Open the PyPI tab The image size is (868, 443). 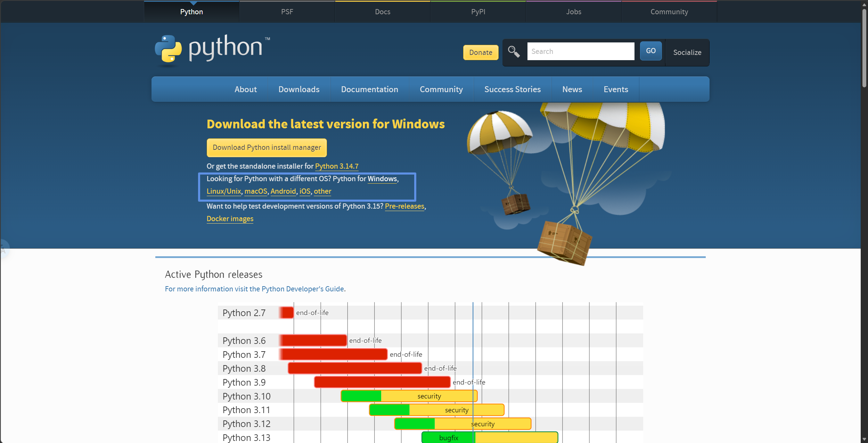[478, 12]
